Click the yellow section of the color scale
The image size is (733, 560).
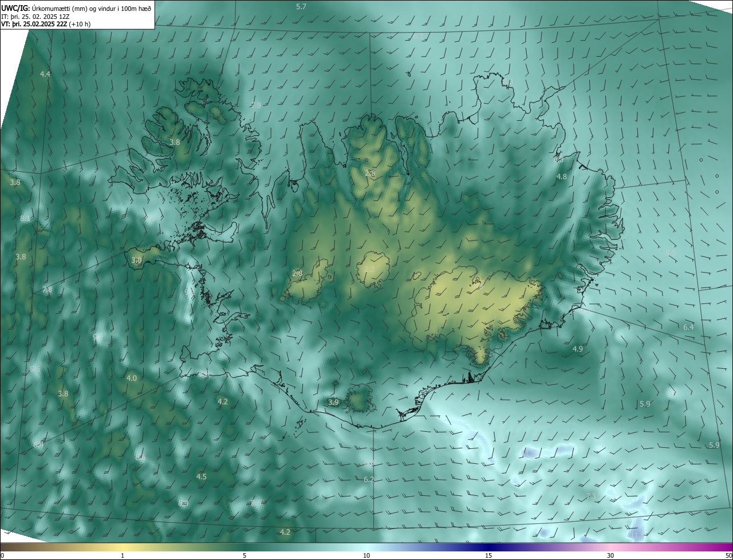(x=123, y=547)
